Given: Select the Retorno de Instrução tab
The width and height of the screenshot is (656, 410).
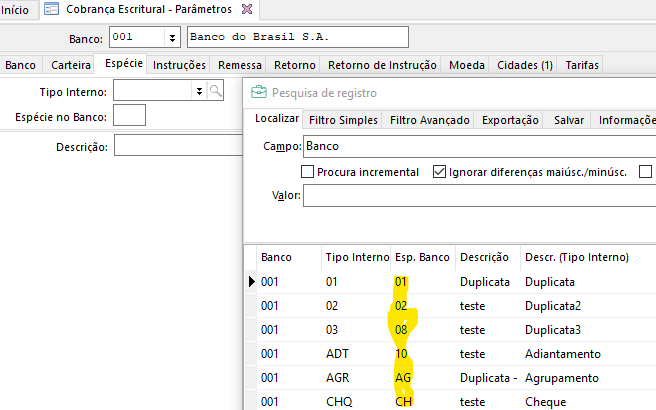Looking at the screenshot, I should 383,65.
